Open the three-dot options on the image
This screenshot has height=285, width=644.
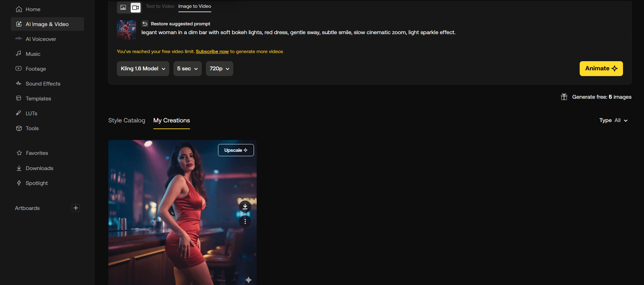(x=245, y=221)
